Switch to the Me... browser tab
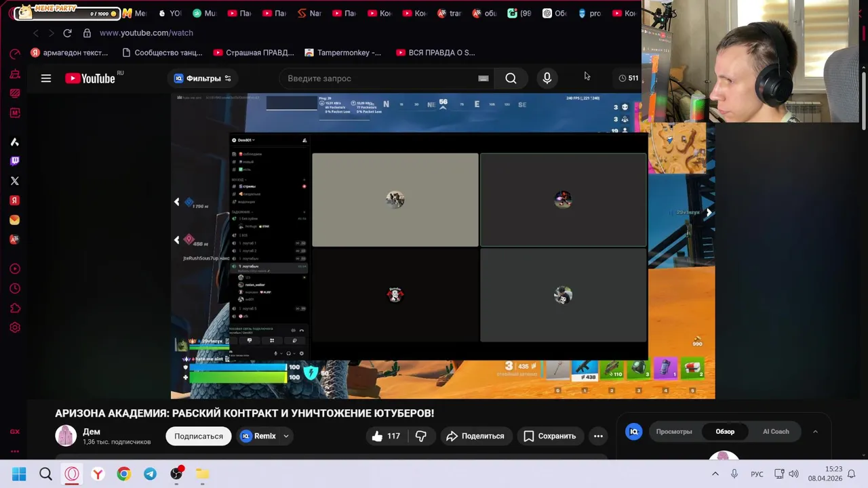 [x=134, y=13]
